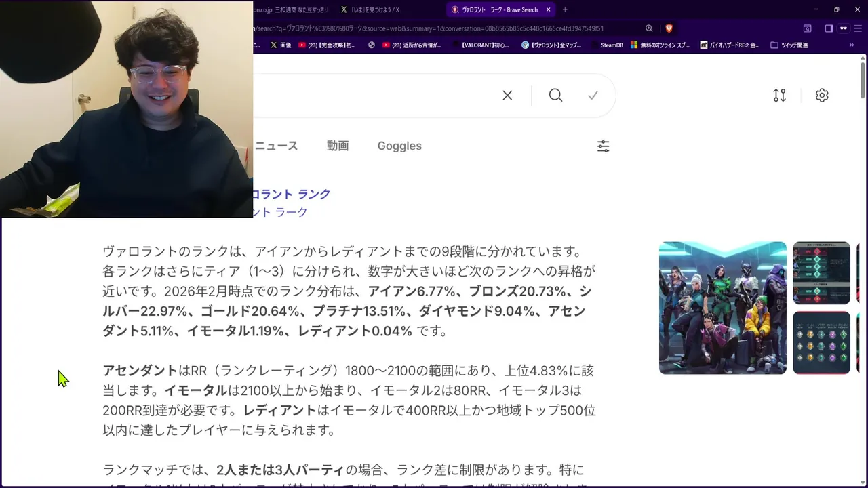The width and height of the screenshot is (868, 488).
Task: Switch to the 三和通商 なた豆すっきり tab
Action: pyautogui.click(x=292, y=9)
